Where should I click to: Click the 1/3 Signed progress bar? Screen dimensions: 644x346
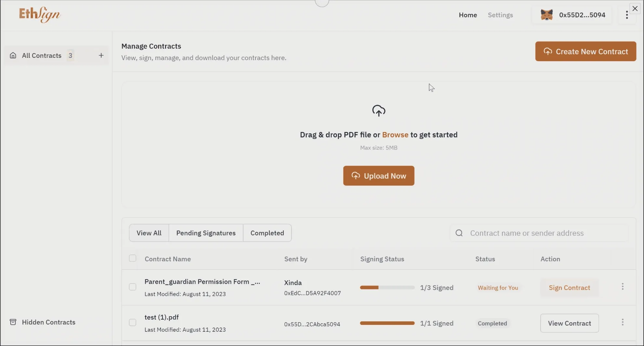tap(387, 288)
